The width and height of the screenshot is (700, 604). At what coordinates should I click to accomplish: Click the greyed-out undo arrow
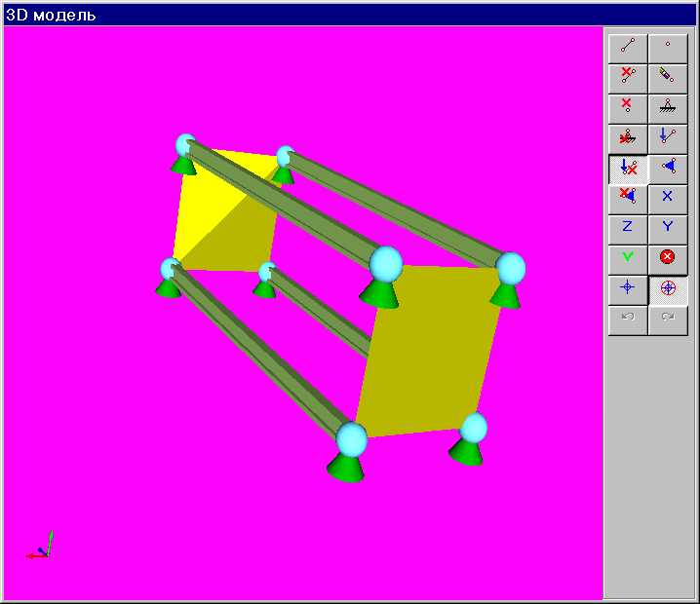point(628,321)
